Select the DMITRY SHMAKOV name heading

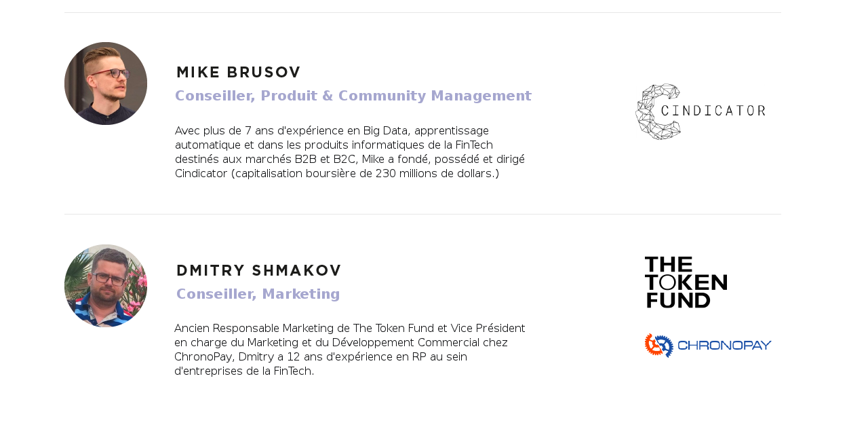258,271
